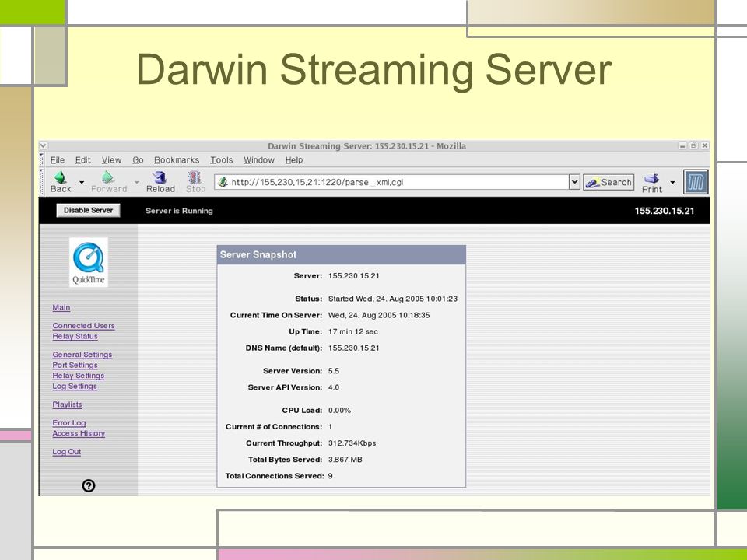Click the Stop loading icon

coord(195,177)
